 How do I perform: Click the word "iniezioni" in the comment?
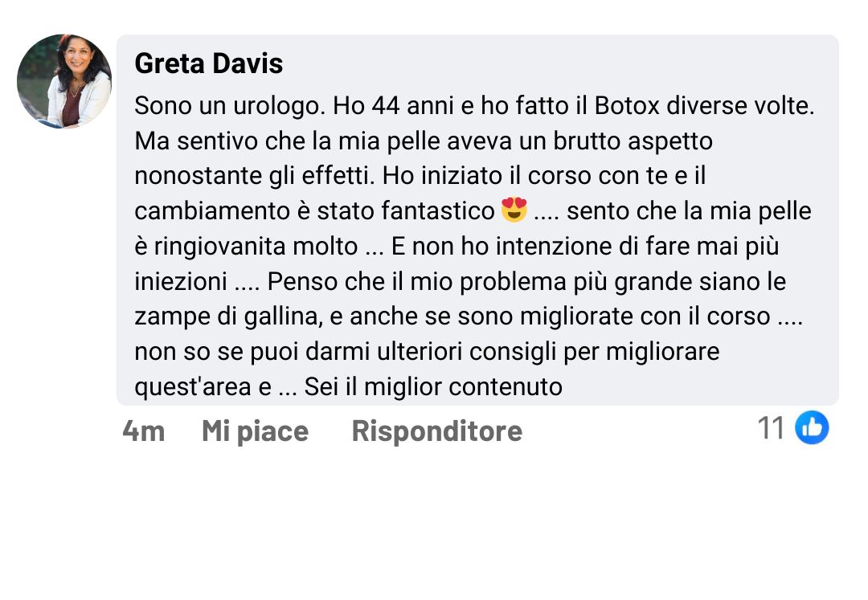[x=181, y=282]
